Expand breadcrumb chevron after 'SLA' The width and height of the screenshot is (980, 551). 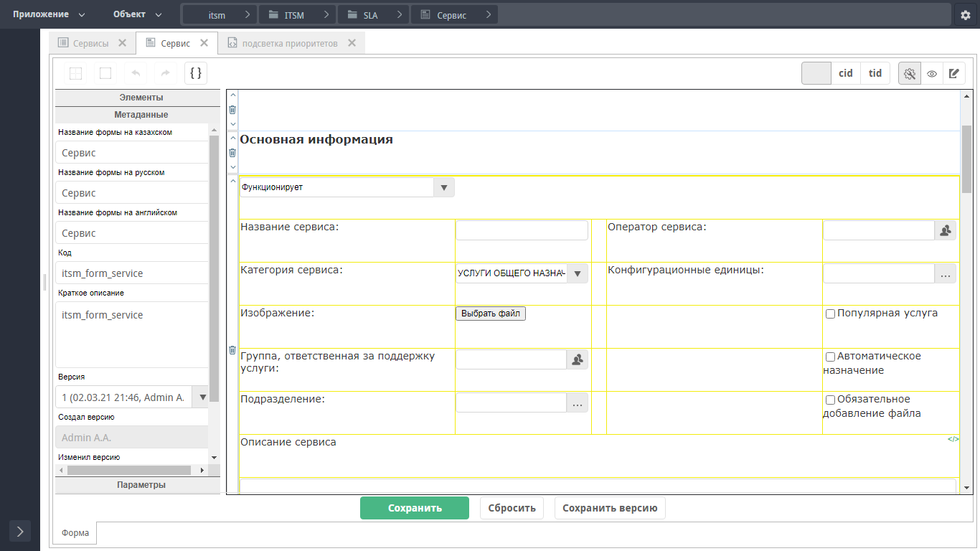pos(400,14)
